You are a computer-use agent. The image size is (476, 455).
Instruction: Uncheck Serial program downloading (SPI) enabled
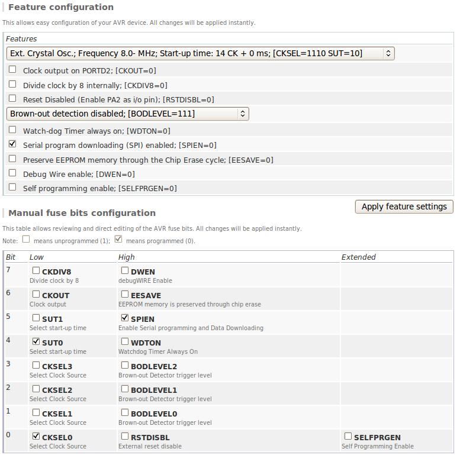(x=12, y=144)
